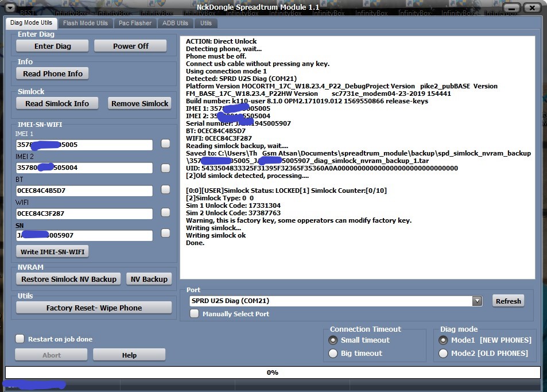Open the top-left window menu arrow
Viewport: 547px width, 392px height.
[x=10, y=7]
